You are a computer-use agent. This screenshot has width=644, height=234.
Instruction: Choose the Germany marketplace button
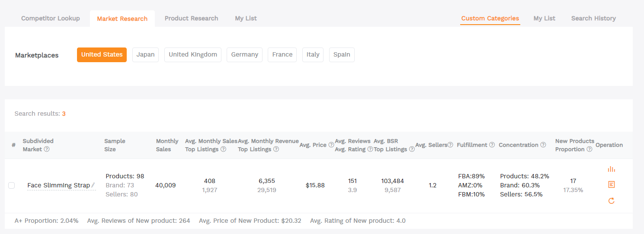coord(244,55)
